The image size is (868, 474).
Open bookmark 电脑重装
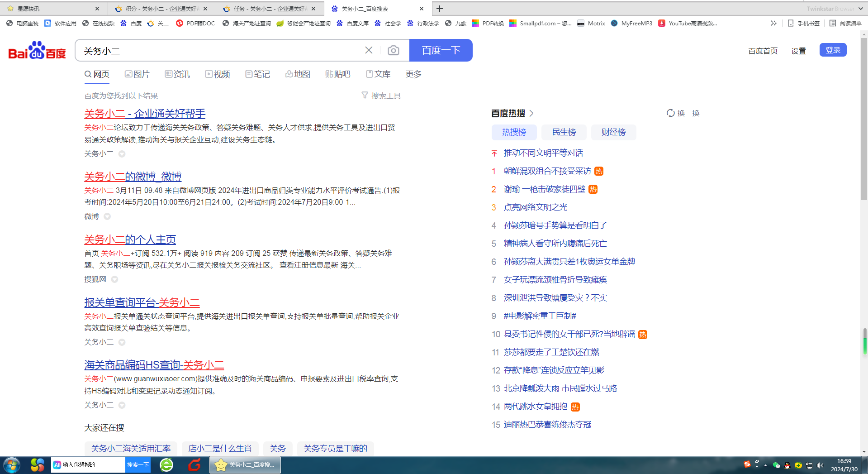pyautogui.click(x=22, y=23)
